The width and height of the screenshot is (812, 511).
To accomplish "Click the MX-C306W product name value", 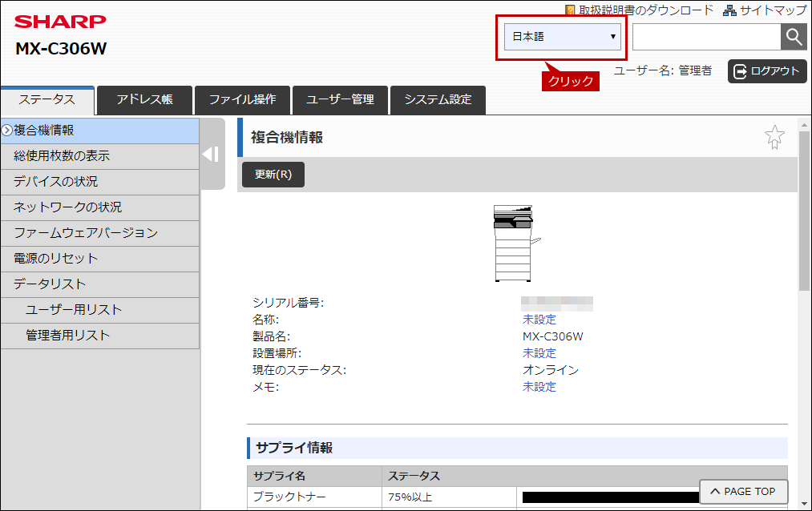I will tap(552, 336).
